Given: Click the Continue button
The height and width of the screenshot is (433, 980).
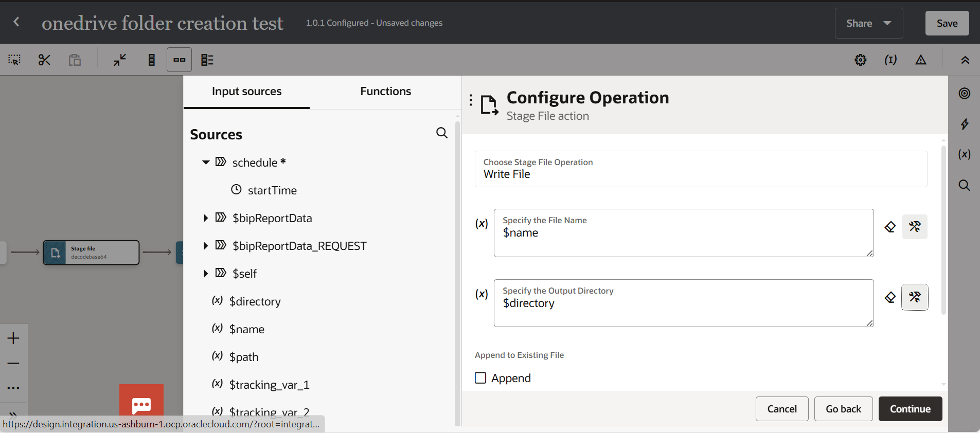Looking at the screenshot, I should [x=910, y=409].
